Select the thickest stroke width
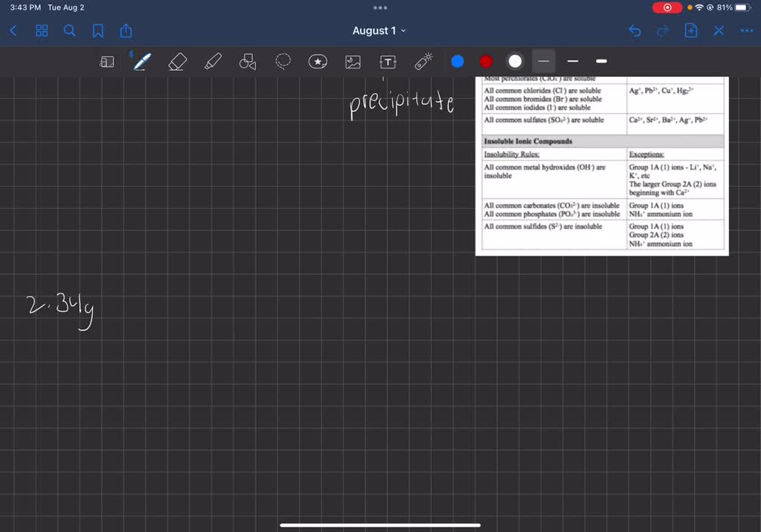The image size is (761, 532). (x=601, y=61)
